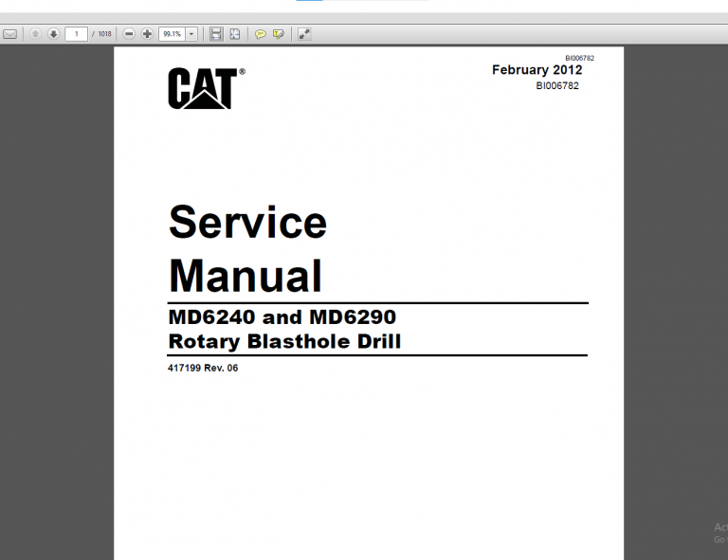Viewport: 728px width, 560px height.
Task: Click the email envelope icon
Action: (10, 34)
